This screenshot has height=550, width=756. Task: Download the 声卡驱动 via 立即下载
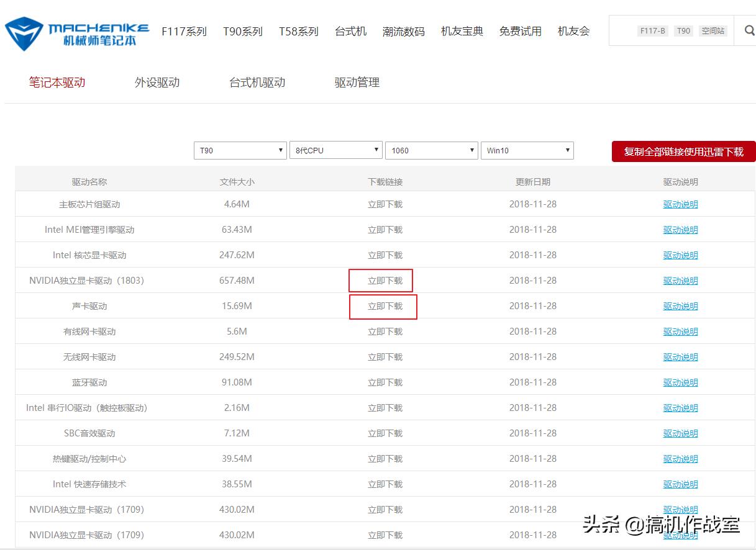pyautogui.click(x=383, y=305)
